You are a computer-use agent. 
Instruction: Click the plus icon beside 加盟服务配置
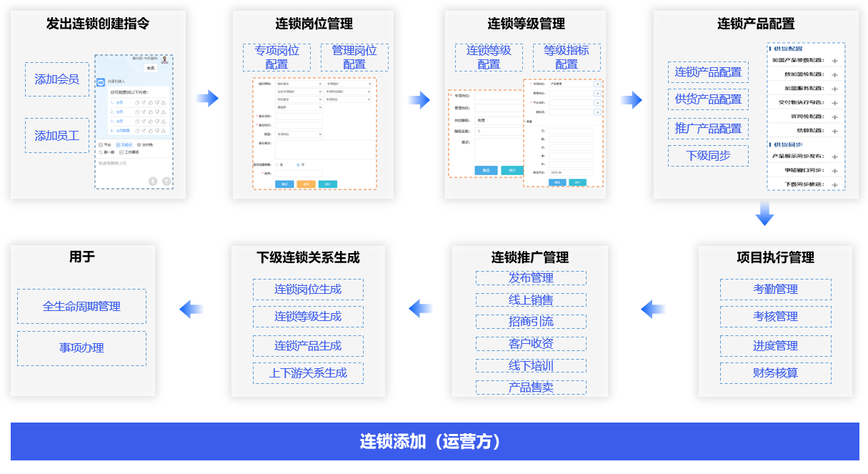(x=834, y=89)
